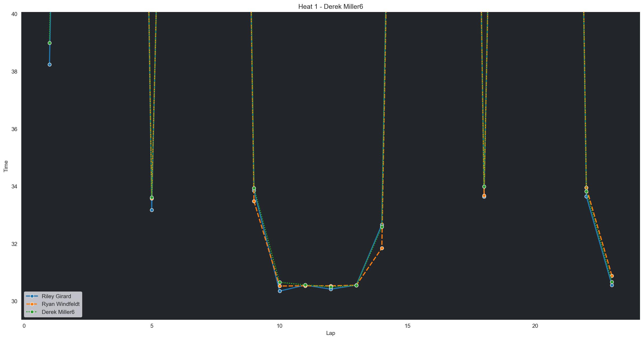Click the orange marker at lap 23

click(x=612, y=276)
